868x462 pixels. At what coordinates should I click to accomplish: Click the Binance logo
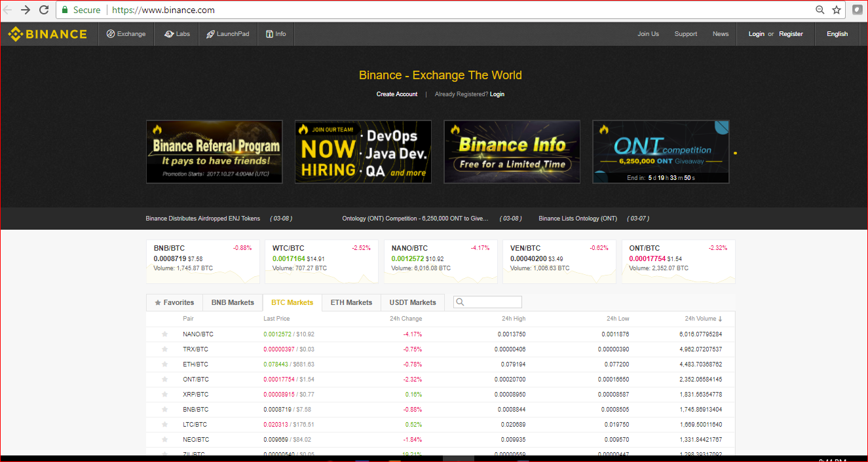47,34
